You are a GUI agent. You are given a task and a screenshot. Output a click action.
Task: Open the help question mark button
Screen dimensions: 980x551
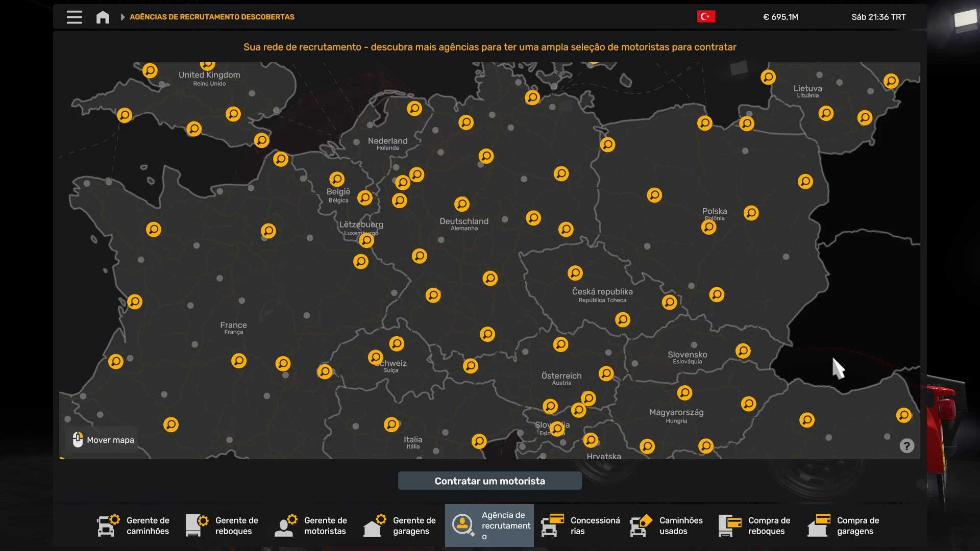pyautogui.click(x=906, y=446)
